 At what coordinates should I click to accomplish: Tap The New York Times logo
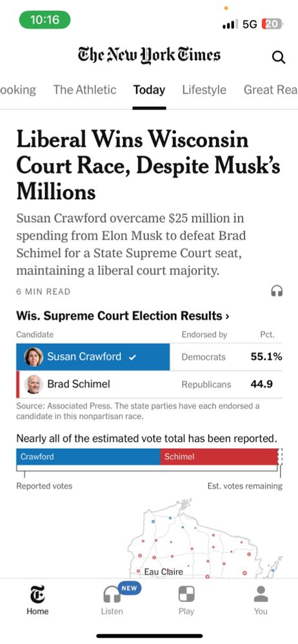click(149, 55)
